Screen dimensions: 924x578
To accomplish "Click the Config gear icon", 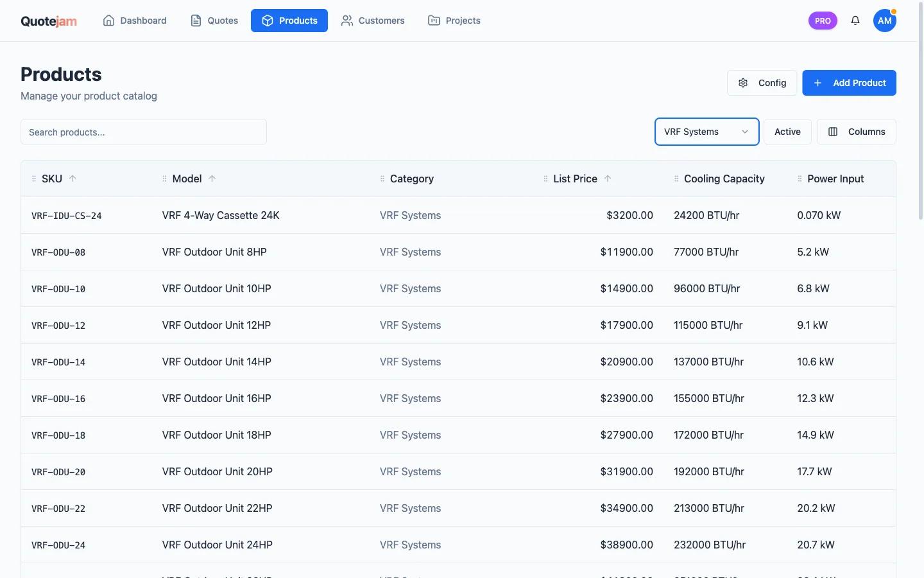I will coord(743,83).
